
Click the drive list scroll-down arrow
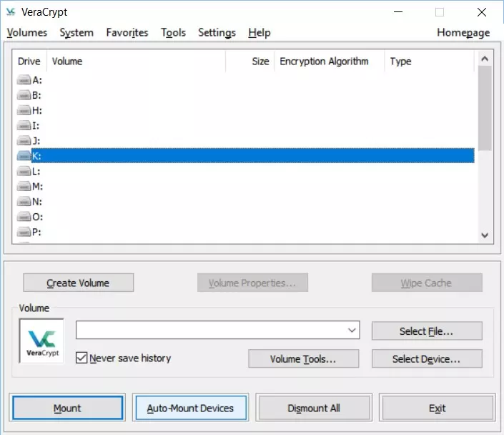pos(485,235)
